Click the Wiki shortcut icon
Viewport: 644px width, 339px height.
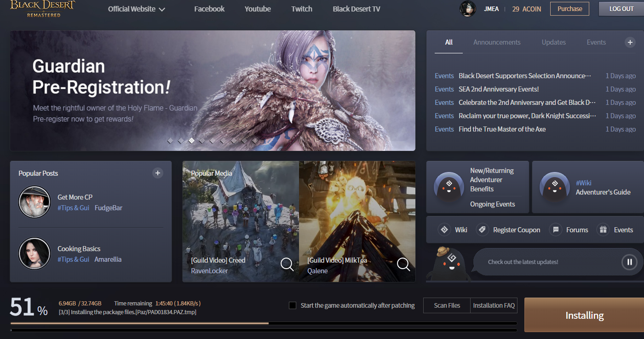[x=444, y=230]
